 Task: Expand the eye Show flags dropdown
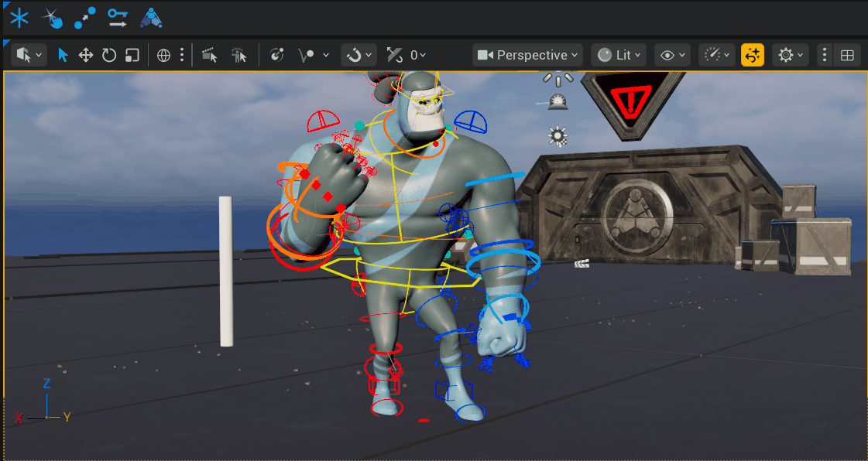[x=672, y=55]
